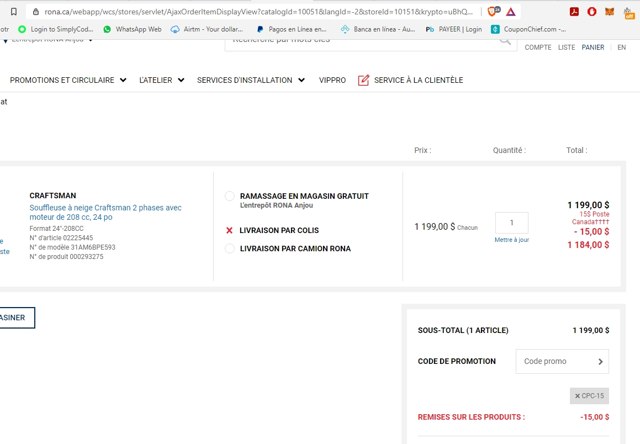Select Ramassage en magasin gratuit option
640x444 pixels.
click(230, 196)
